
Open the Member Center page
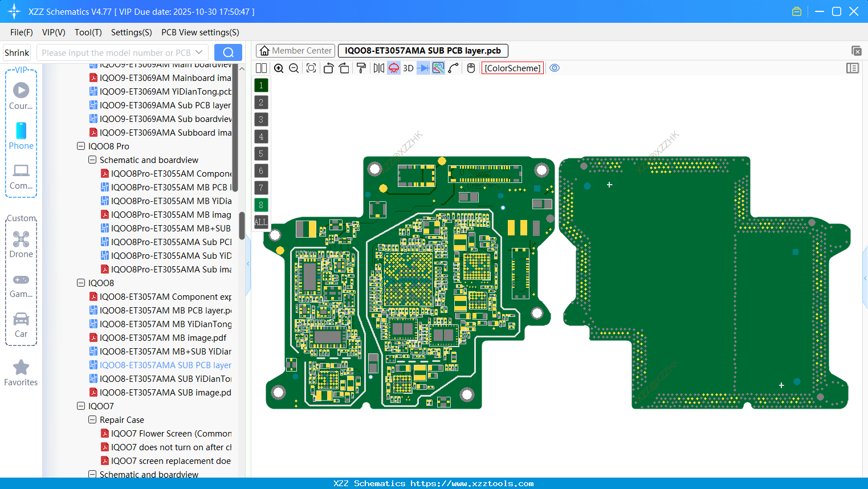(x=295, y=50)
